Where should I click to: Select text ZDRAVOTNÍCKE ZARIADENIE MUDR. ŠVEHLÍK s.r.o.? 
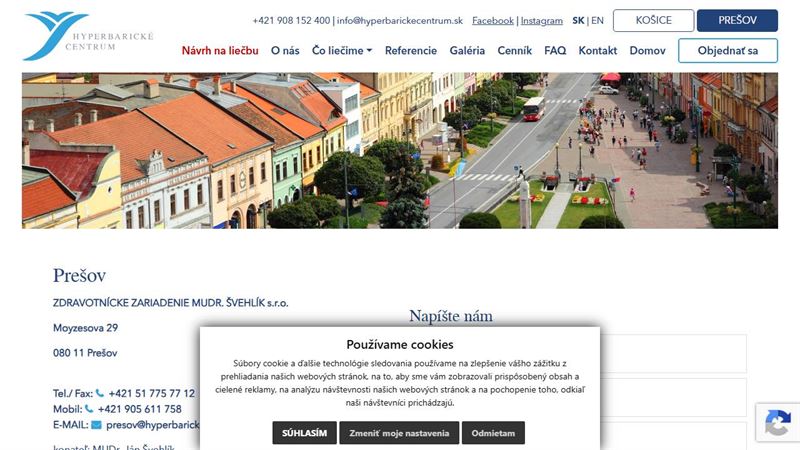point(170,303)
